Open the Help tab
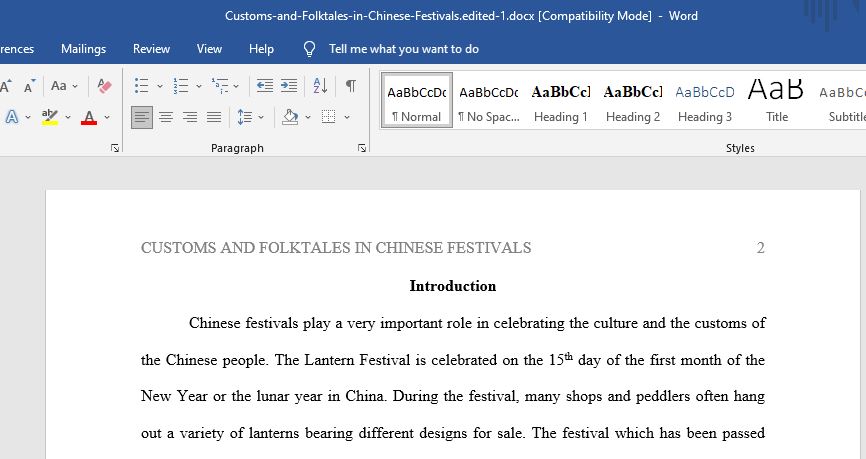 (x=261, y=49)
